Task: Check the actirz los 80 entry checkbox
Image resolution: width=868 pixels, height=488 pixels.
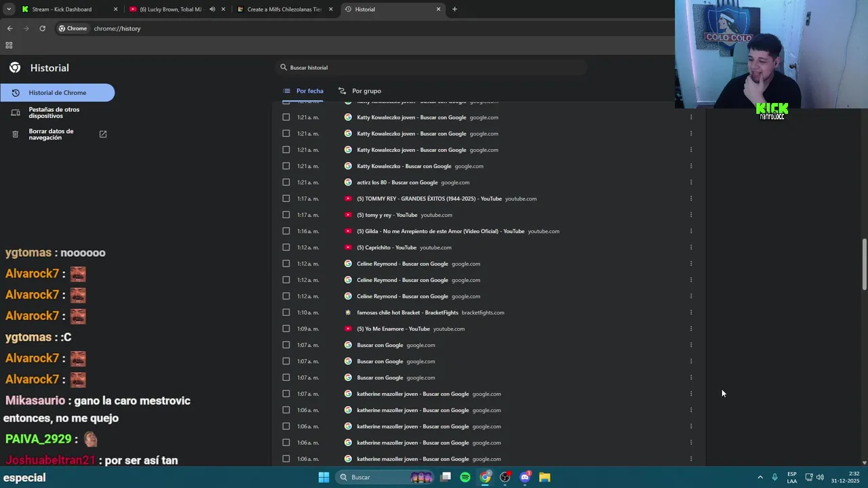Action: tap(286, 182)
